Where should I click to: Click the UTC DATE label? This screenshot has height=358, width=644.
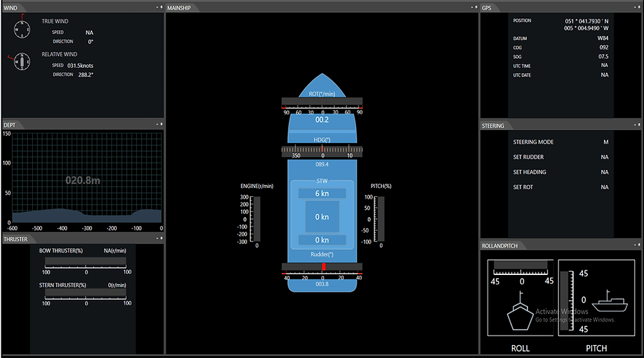tap(522, 75)
